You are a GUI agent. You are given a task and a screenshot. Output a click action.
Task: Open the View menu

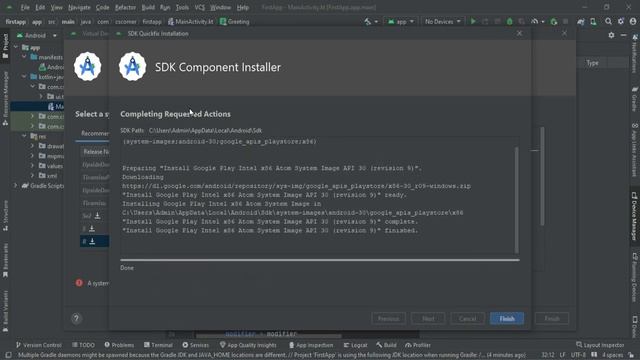point(56,7)
